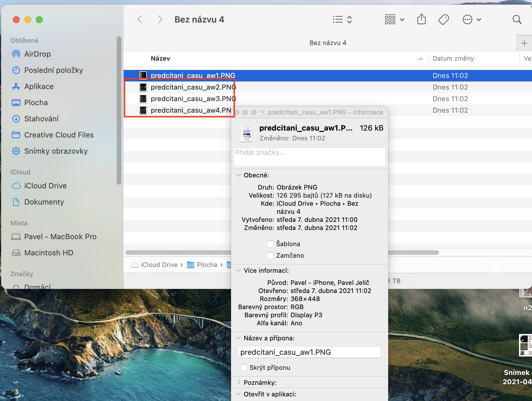Go forward with the Finder forward arrow
The image size is (532, 401).
[160, 20]
